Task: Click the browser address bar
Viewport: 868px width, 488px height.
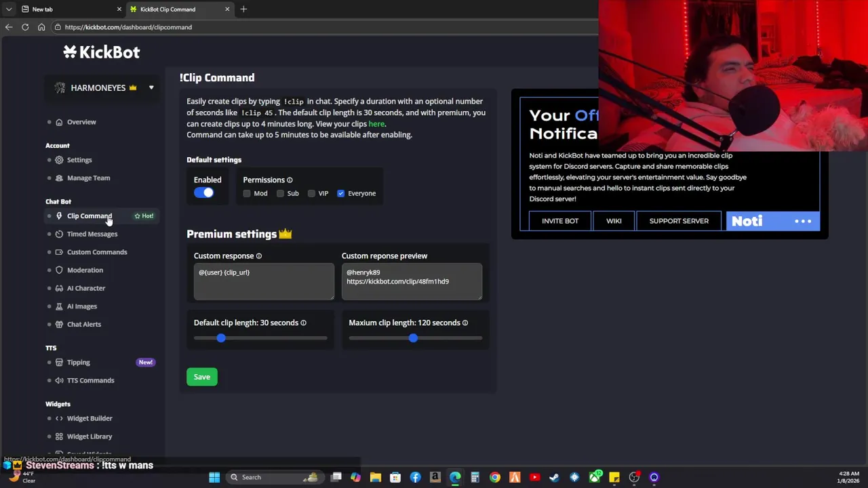Action: [325, 27]
